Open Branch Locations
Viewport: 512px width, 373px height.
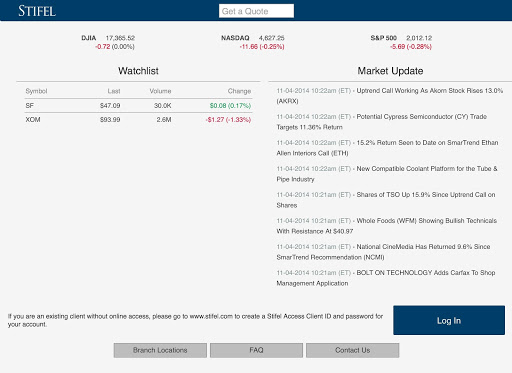pos(160,350)
